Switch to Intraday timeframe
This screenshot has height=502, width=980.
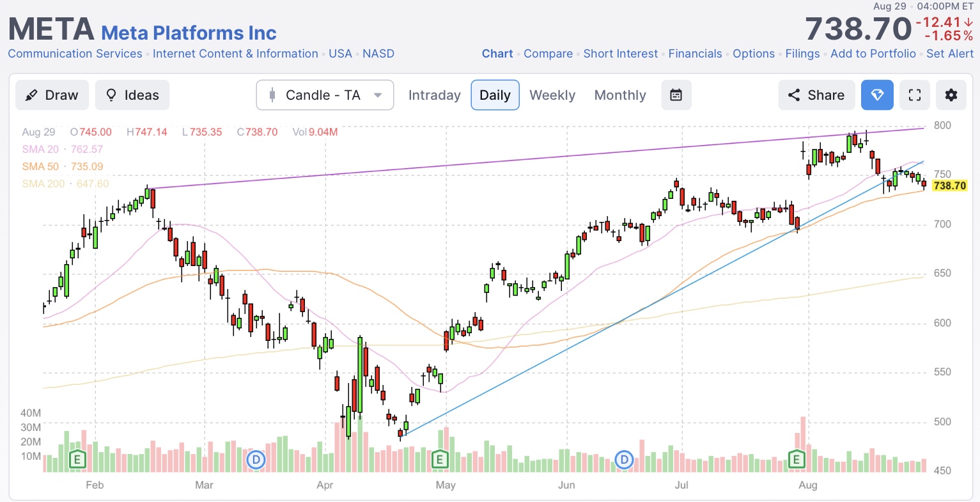tap(434, 95)
